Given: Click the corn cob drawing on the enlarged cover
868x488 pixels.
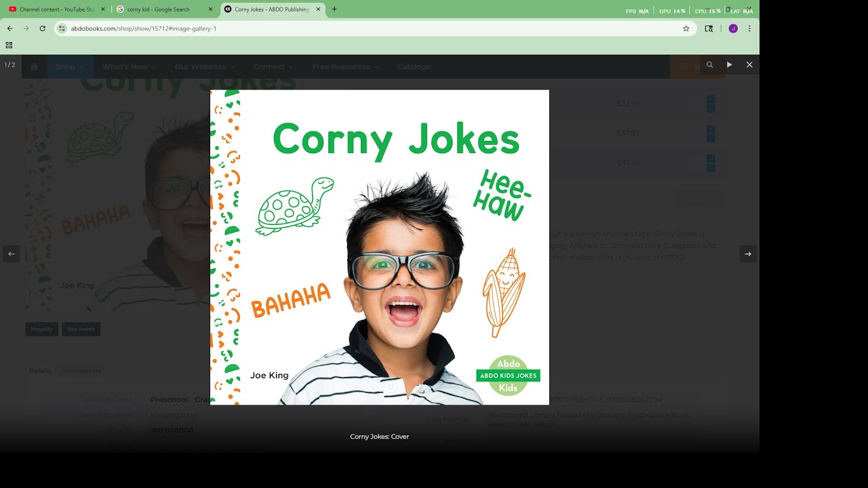Looking at the screenshot, I should pos(504,292).
